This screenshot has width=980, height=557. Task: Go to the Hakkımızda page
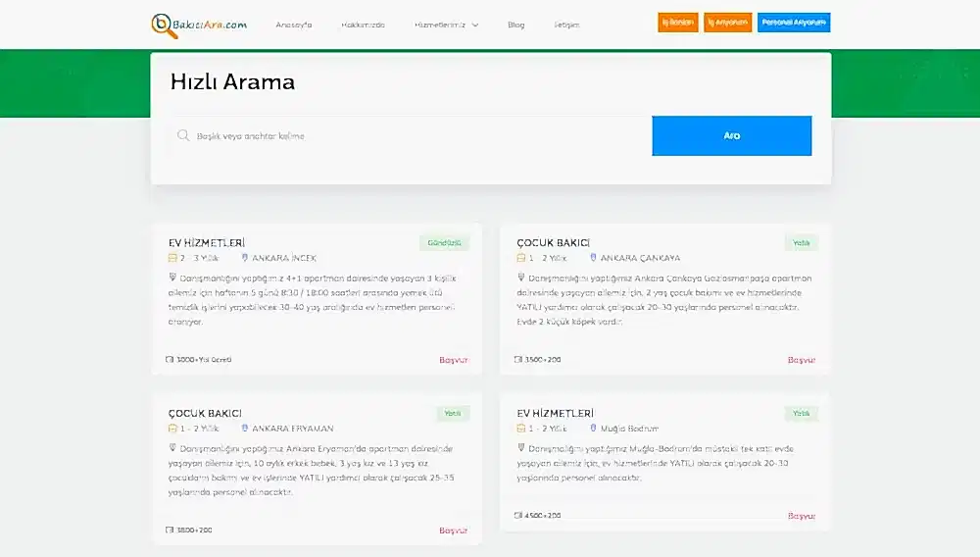(x=363, y=25)
